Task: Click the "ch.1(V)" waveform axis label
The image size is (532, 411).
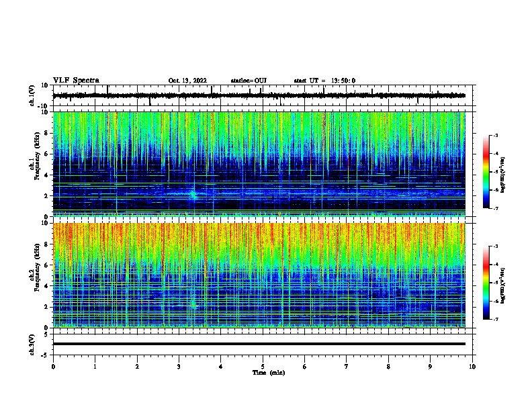Action: coord(32,95)
